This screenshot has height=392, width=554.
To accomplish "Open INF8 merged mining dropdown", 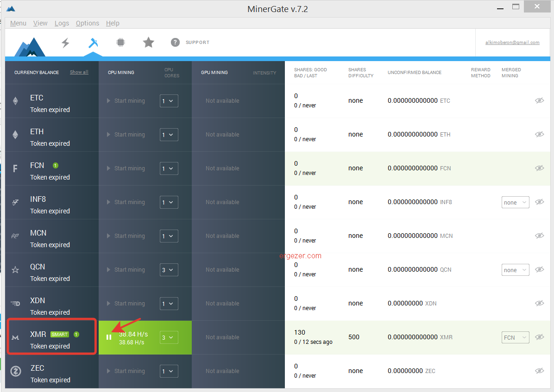I will click(515, 202).
